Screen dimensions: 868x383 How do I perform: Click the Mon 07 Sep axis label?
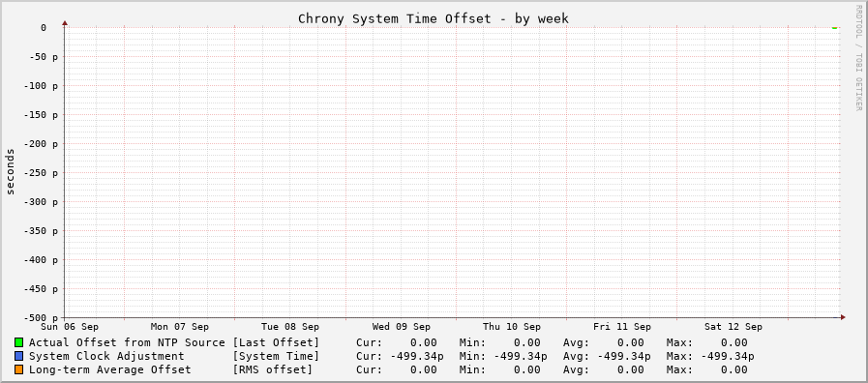tap(179, 327)
